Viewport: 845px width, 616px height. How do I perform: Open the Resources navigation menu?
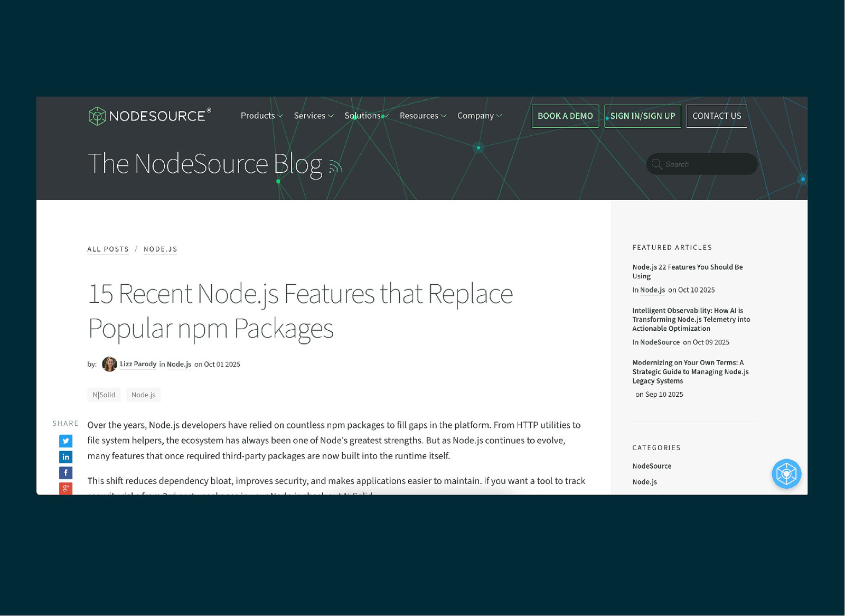point(422,116)
